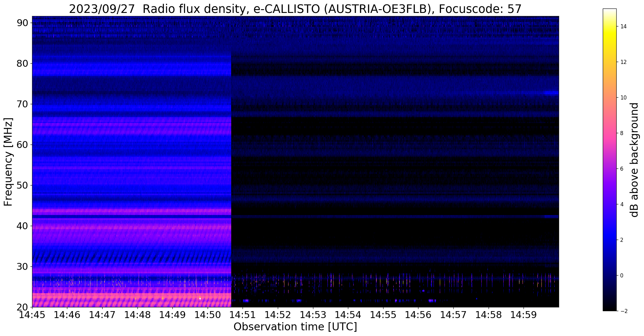This screenshot has width=644, height=336.
Task: Click the 'dB above background' colorbar label
Action: 635,160
